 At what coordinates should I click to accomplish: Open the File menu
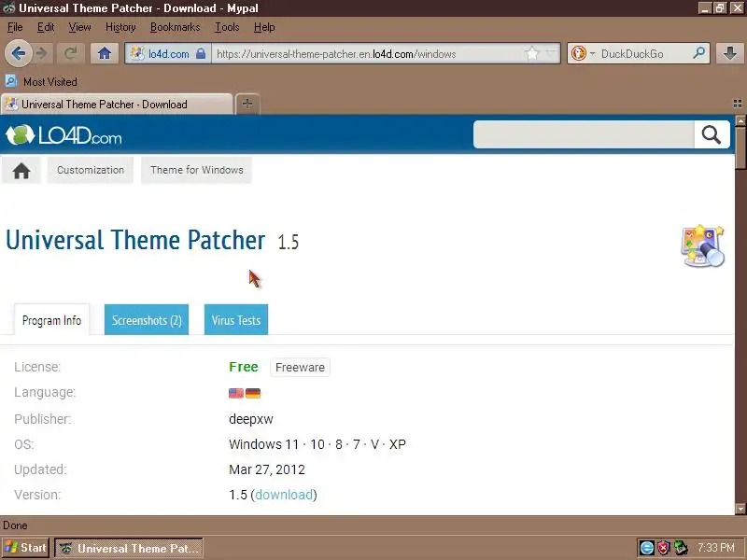(15, 27)
